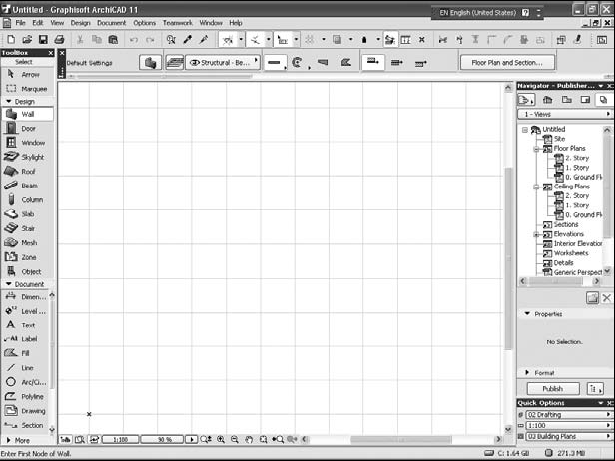Select the Wall tool in the Toolbox
Screen dimensions: 615x461
pyautogui.click(x=27, y=115)
